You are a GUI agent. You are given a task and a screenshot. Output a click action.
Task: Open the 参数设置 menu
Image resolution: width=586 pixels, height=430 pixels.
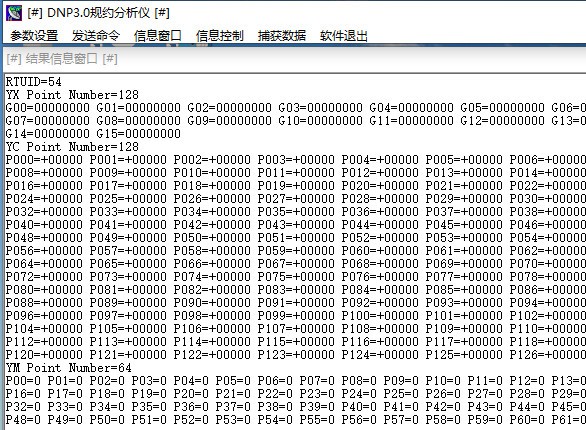(34, 36)
